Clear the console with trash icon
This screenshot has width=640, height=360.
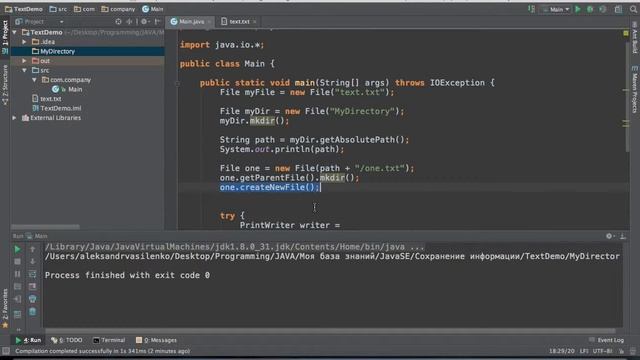tap(33, 312)
